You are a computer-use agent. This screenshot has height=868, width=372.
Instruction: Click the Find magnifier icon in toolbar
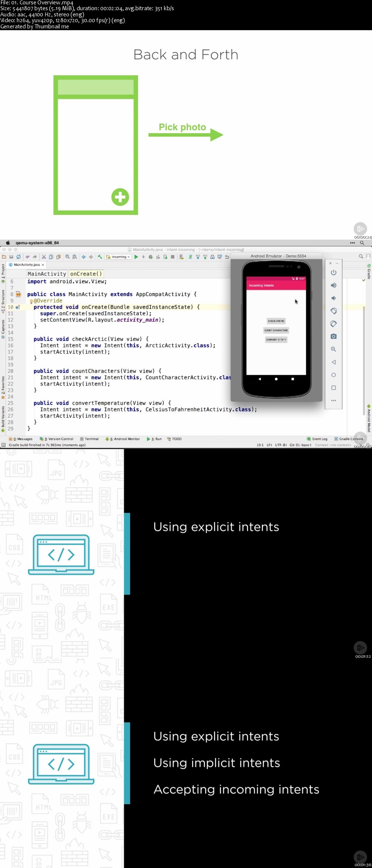[x=68, y=257]
